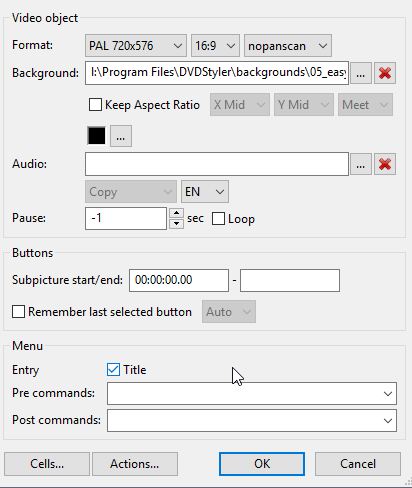Enable Keep Aspect Ratio checkbox

pyautogui.click(x=95, y=105)
